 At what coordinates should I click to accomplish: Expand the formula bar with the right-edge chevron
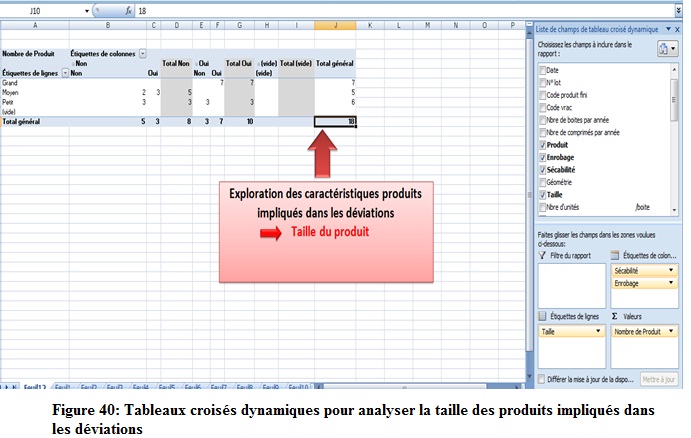pos(678,11)
